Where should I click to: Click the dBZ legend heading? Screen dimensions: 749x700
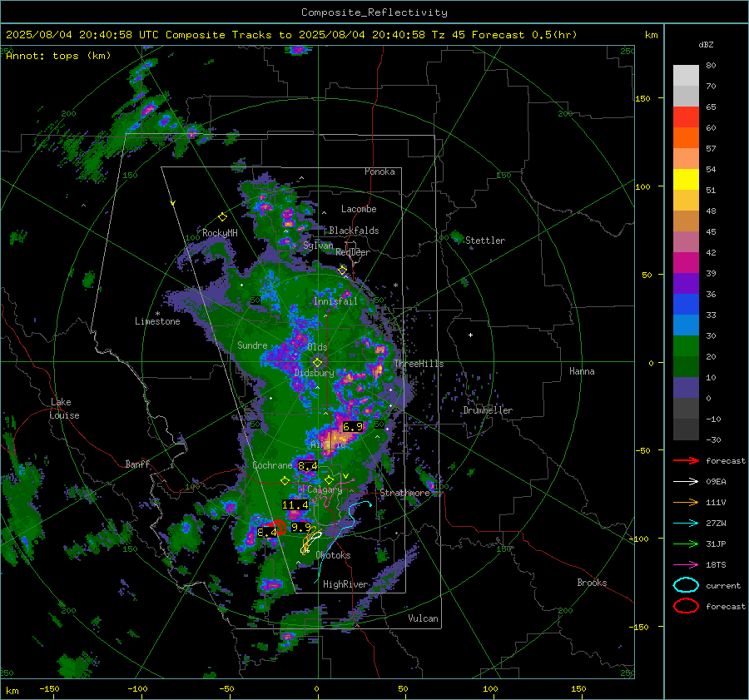click(x=706, y=45)
